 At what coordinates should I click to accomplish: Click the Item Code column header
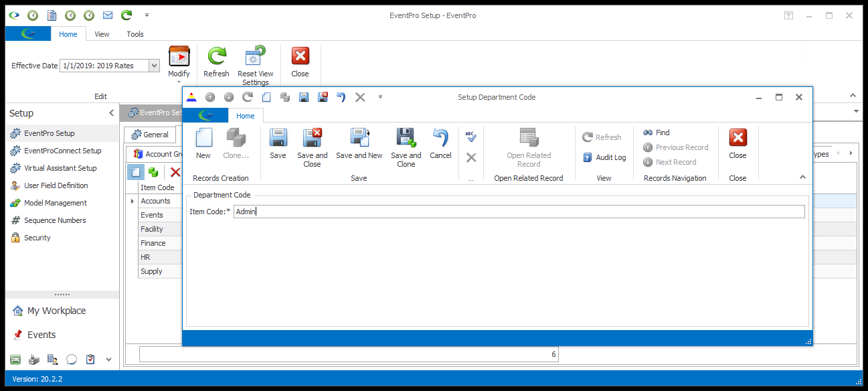(159, 187)
